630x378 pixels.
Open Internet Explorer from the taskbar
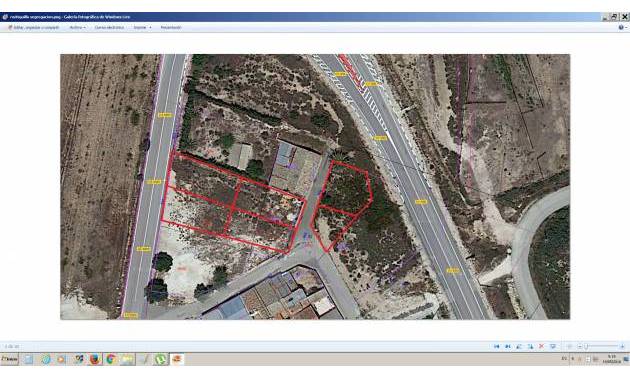click(x=45, y=359)
